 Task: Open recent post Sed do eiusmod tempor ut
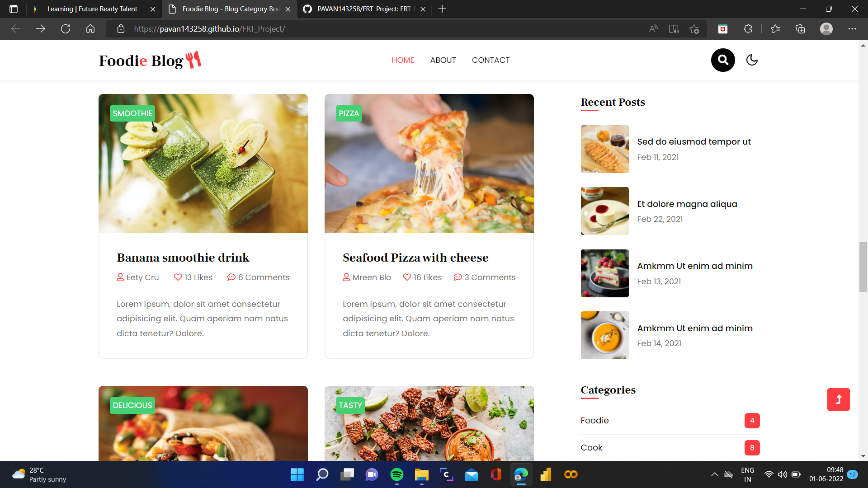click(694, 141)
